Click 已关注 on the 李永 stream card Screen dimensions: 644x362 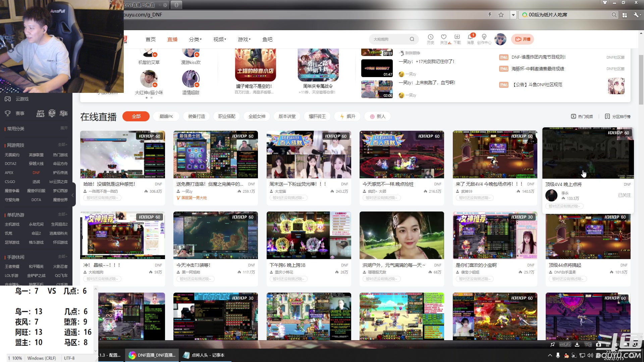[624, 195]
